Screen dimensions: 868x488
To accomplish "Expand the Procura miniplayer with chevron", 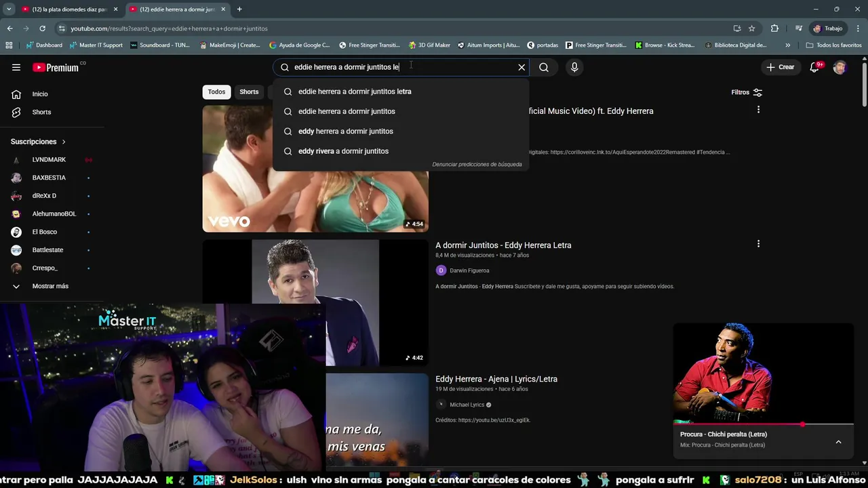I will point(838,442).
